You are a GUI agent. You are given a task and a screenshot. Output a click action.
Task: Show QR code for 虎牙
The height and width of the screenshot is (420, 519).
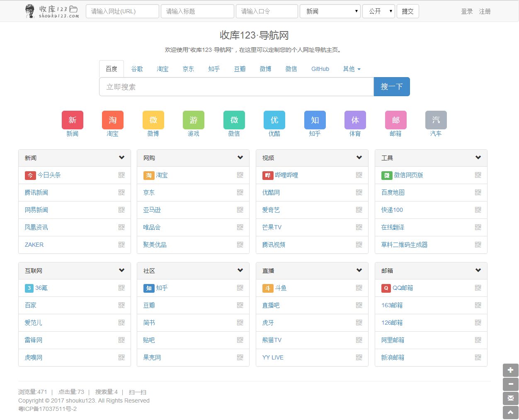pyautogui.click(x=359, y=323)
